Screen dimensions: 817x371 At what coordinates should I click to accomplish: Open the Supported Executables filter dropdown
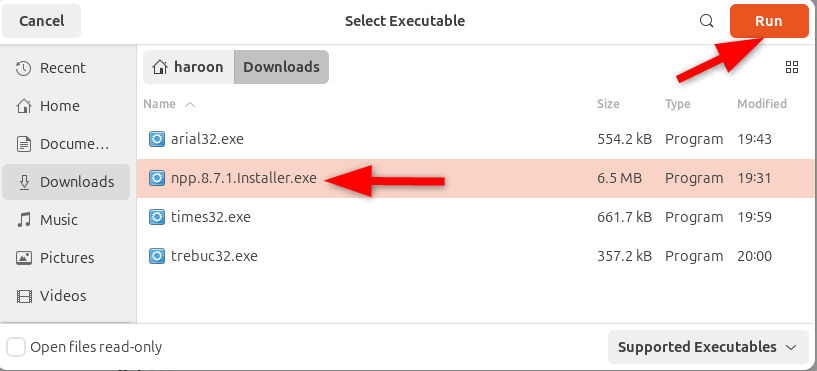[708, 347]
